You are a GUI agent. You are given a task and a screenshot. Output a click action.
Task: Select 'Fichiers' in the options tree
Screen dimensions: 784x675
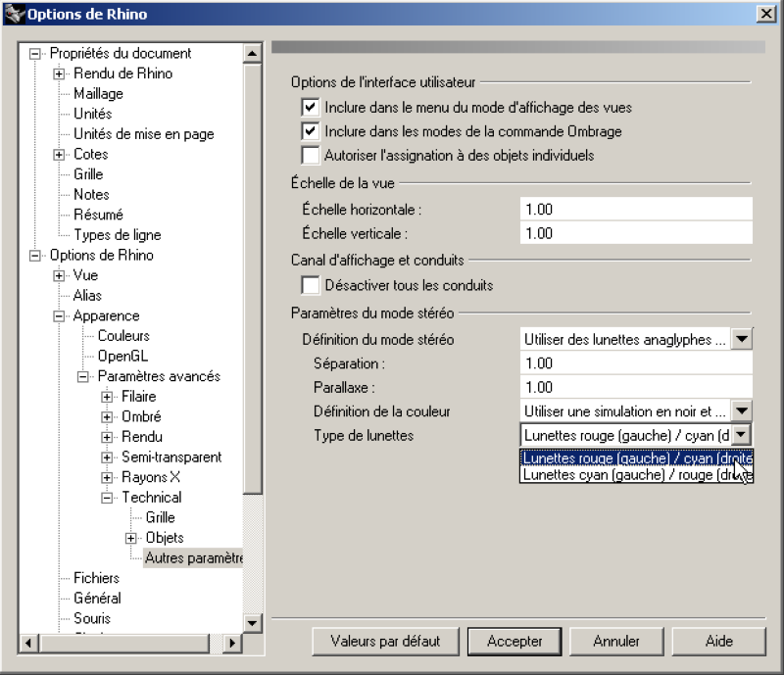(x=96, y=578)
